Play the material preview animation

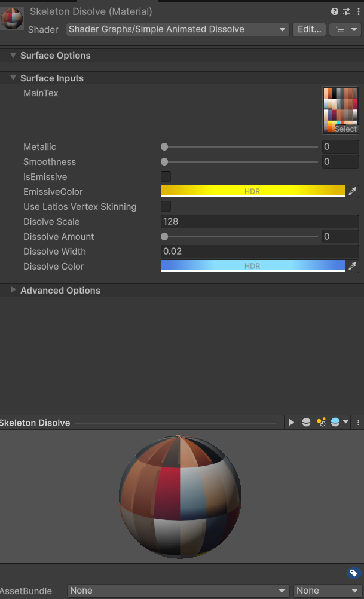click(291, 422)
